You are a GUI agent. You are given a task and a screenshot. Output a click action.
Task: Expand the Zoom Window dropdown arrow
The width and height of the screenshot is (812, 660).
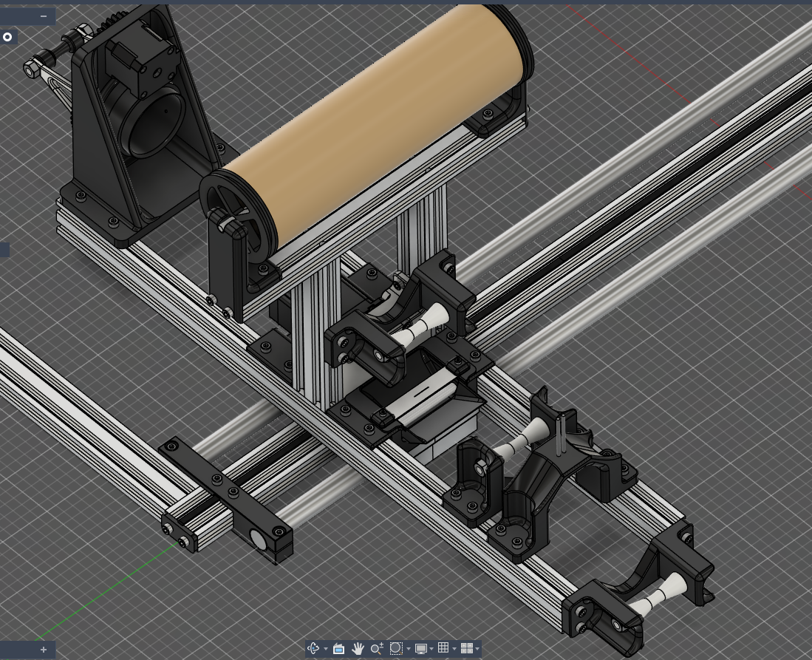coord(408,649)
